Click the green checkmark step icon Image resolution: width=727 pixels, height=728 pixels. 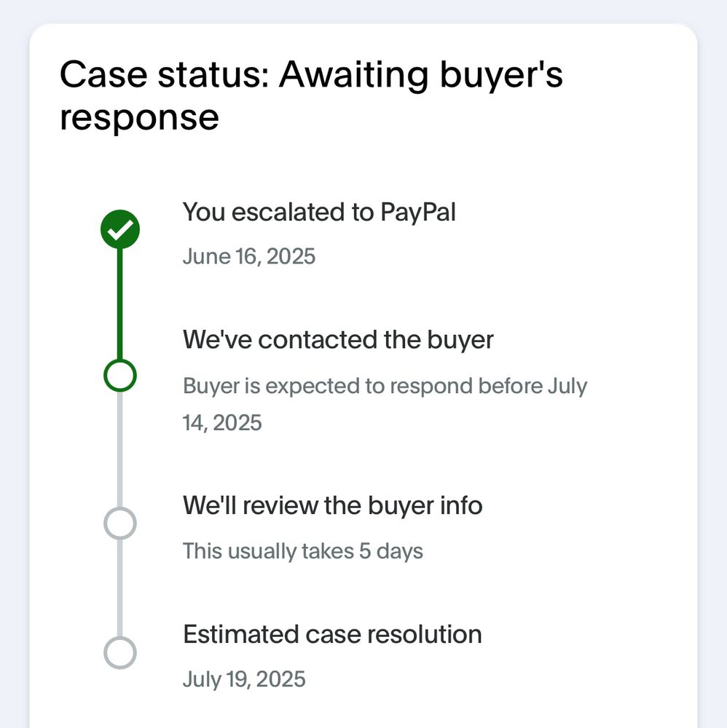[x=120, y=229]
